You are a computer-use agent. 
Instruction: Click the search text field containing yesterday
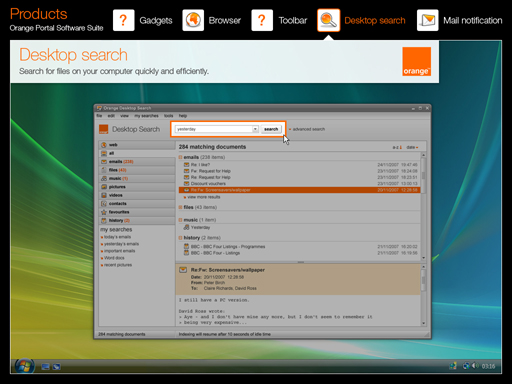[214, 129]
